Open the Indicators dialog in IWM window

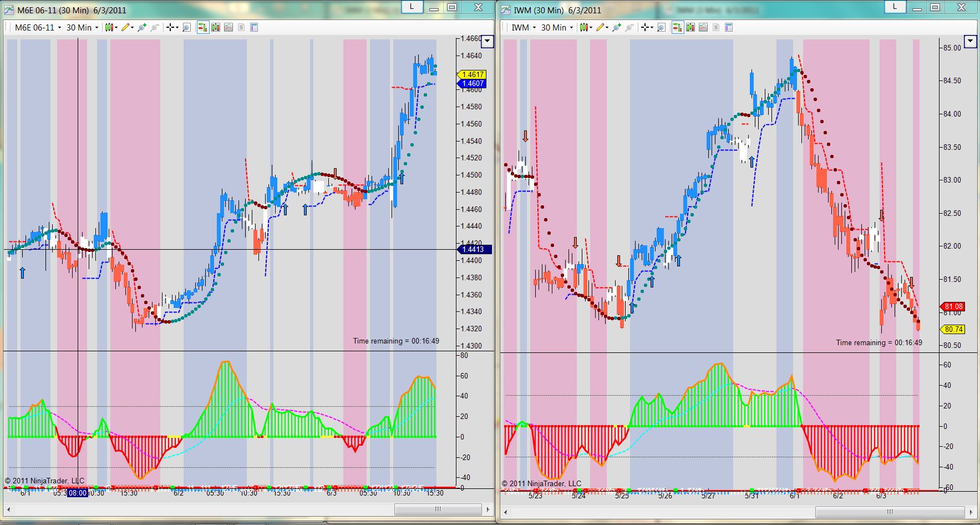pyautogui.click(x=703, y=27)
